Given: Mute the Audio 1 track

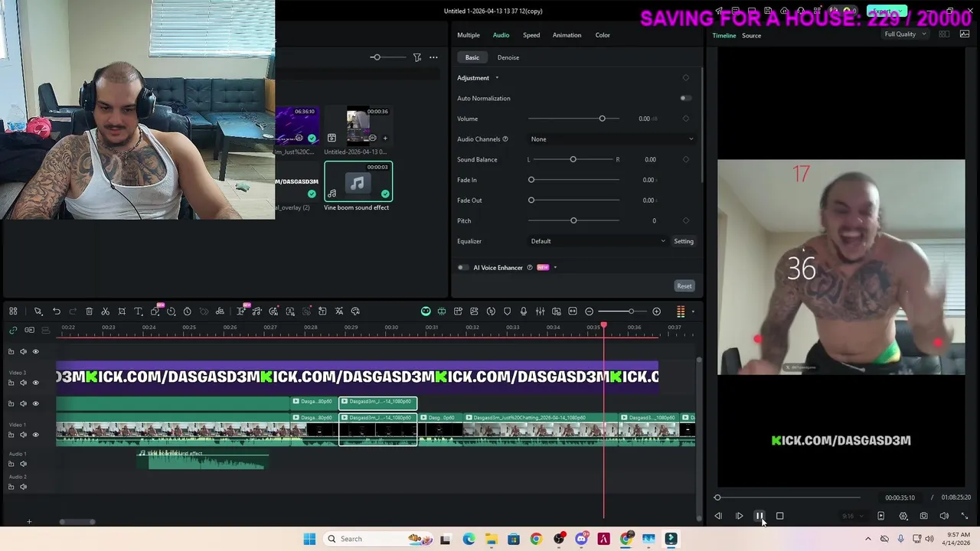Looking at the screenshot, I should (23, 464).
